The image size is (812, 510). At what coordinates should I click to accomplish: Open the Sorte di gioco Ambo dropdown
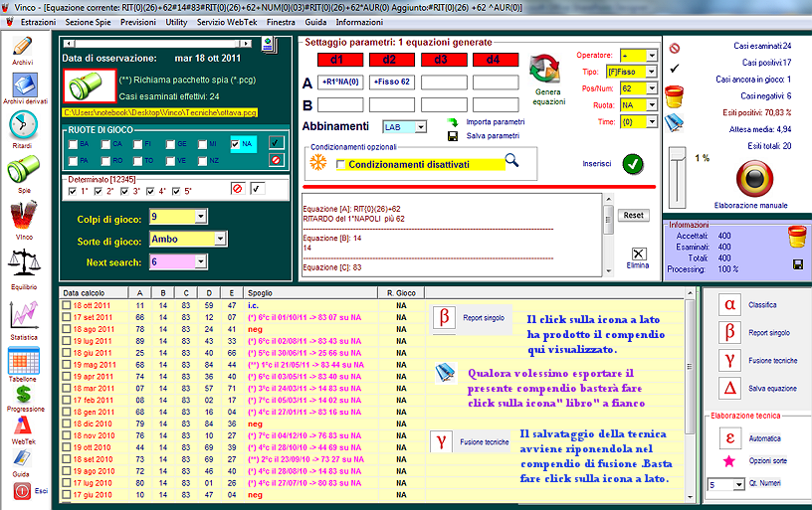pos(220,239)
